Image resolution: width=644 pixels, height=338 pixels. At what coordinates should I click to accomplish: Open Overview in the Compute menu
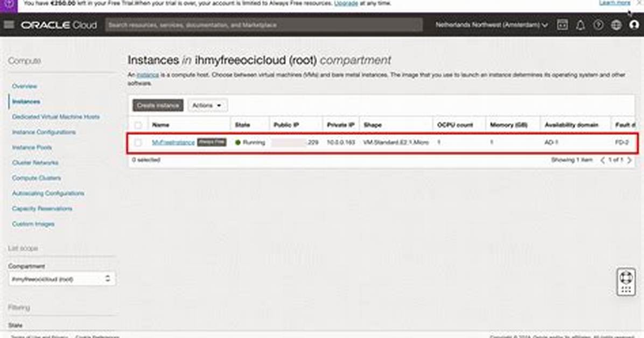point(25,86)
